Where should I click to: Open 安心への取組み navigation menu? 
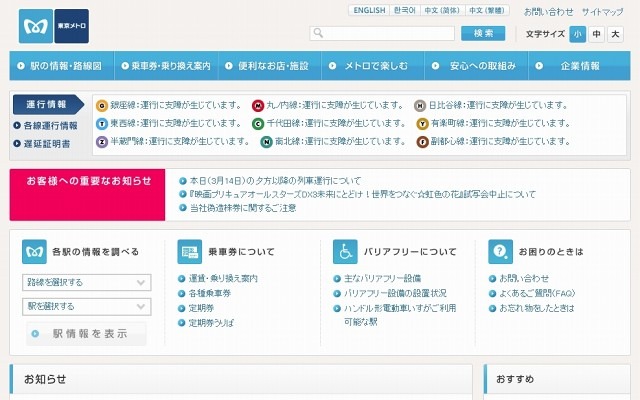(476, 66)
